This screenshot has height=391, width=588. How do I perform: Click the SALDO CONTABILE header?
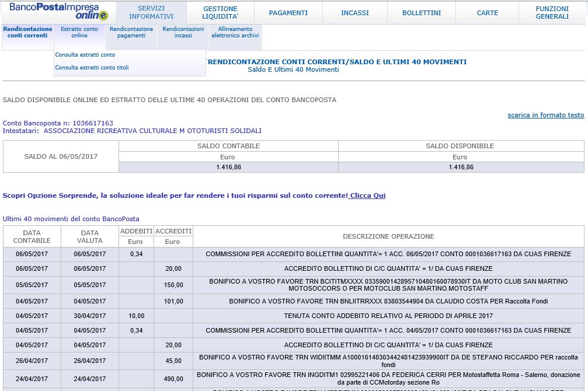[228, 146]
